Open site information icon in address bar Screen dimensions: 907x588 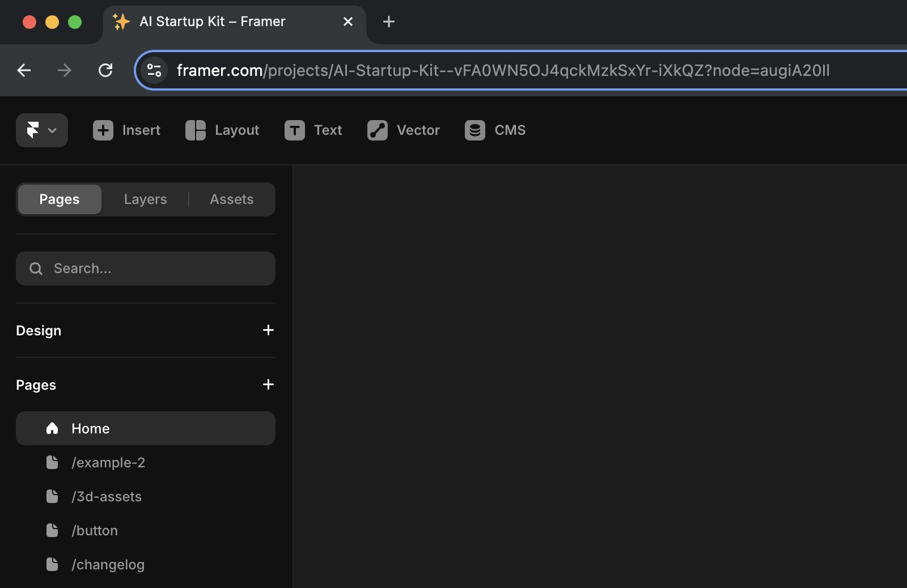(154, 70)
